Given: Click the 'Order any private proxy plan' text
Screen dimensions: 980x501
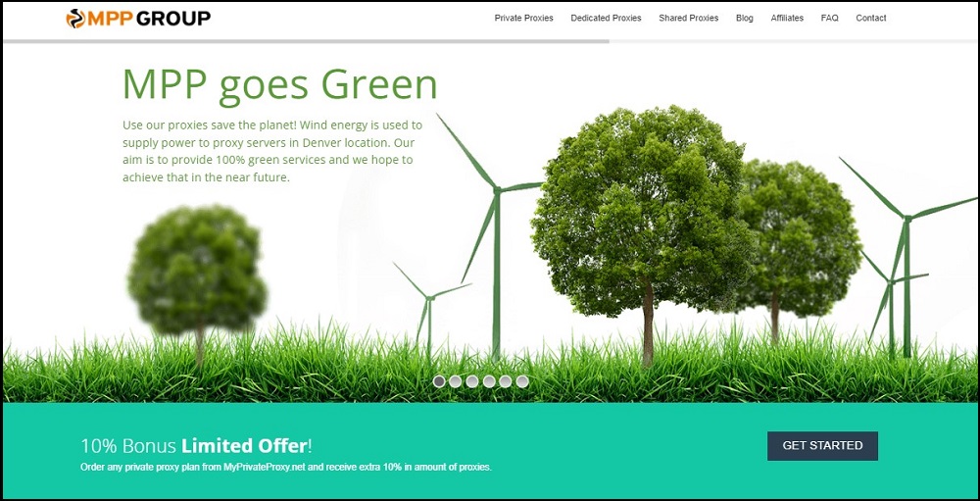Looking at the screenshot, I should (286, 468).
